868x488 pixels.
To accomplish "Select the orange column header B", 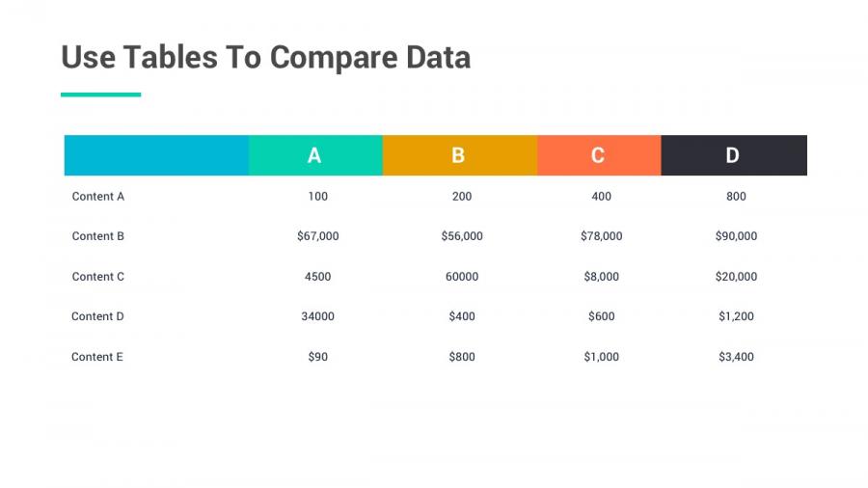I will click(458, 155).
